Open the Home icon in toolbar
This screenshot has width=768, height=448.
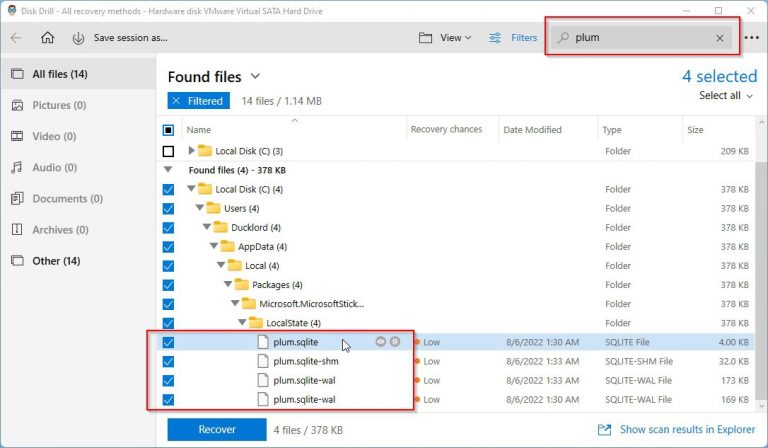(x=48, y=38)
